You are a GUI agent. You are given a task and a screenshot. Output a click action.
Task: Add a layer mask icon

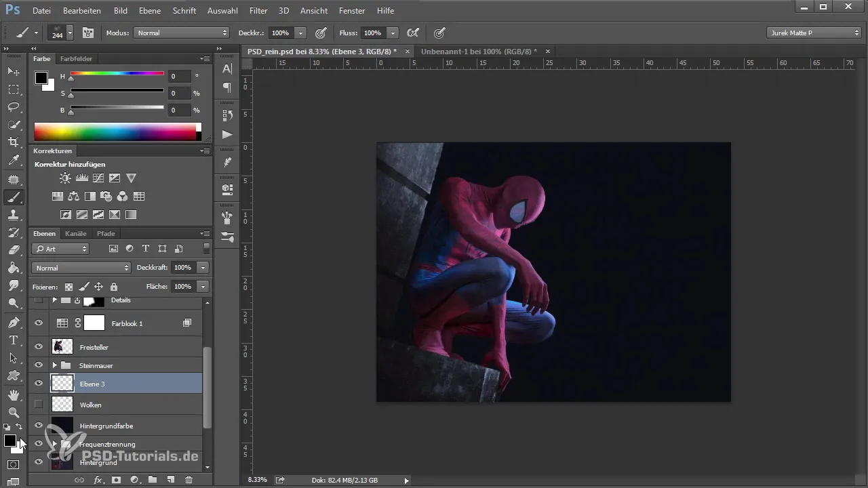tap(116, 480)
